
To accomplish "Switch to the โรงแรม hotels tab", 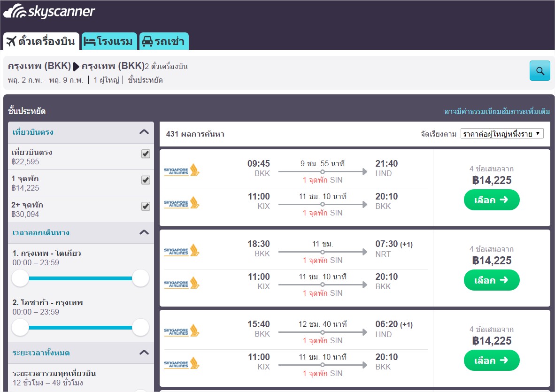I will pos(109,41).
